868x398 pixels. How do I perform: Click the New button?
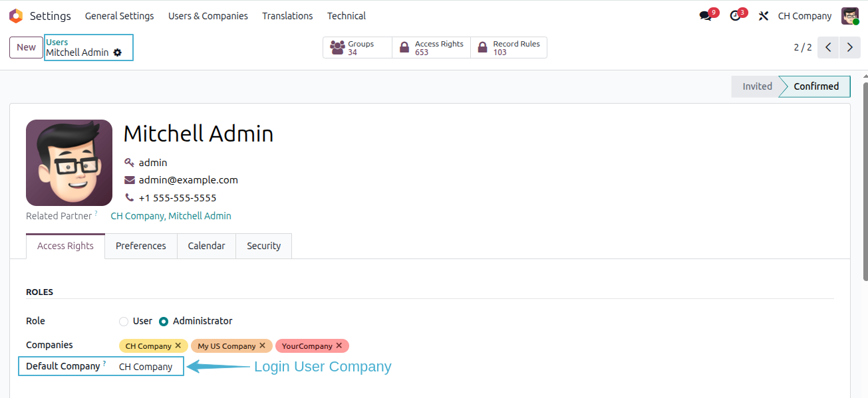tap(27, 47)
